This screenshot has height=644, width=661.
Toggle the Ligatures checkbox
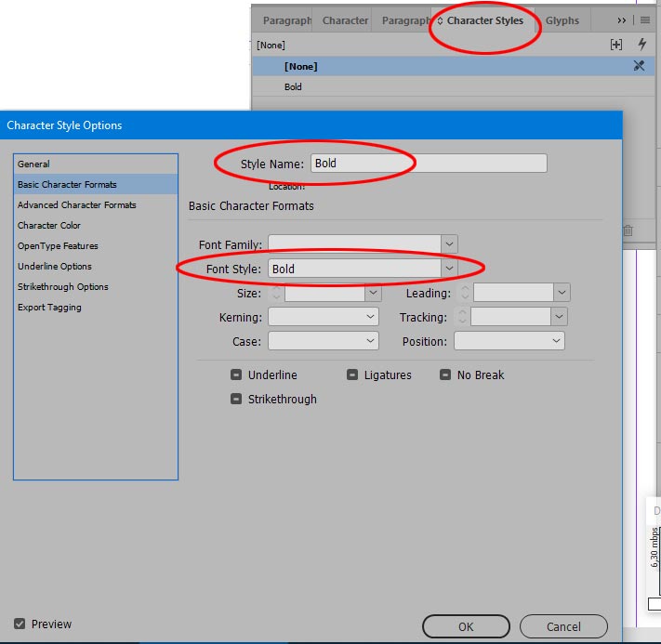click(x=352, y=375)
